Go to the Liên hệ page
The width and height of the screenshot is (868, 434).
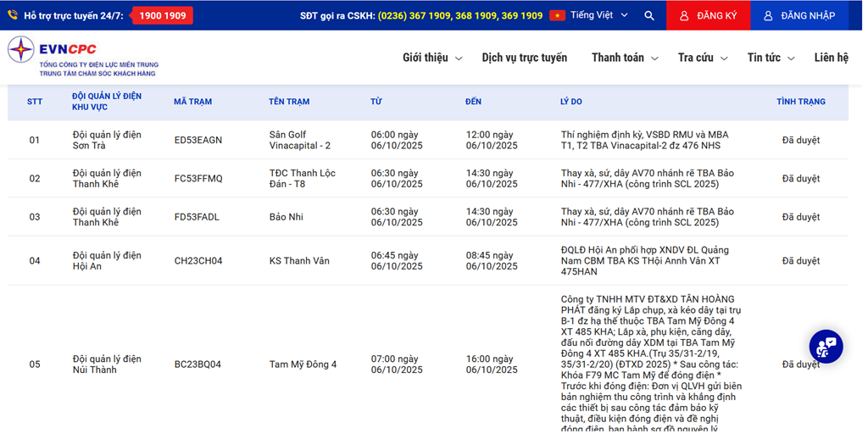click(x=831, y=58)
